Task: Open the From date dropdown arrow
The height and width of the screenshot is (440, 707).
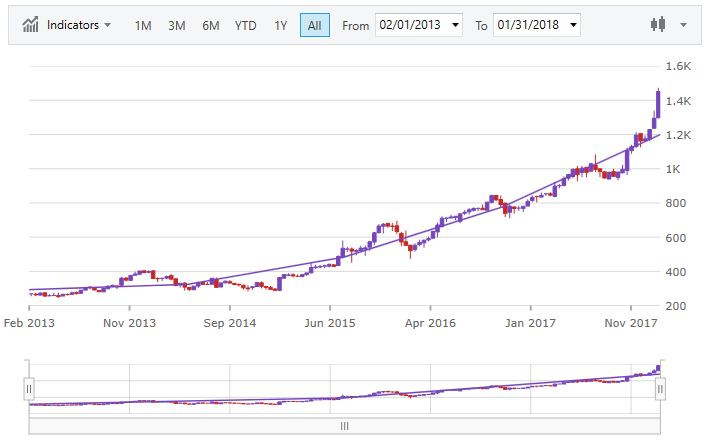Action: coord(456,25)
